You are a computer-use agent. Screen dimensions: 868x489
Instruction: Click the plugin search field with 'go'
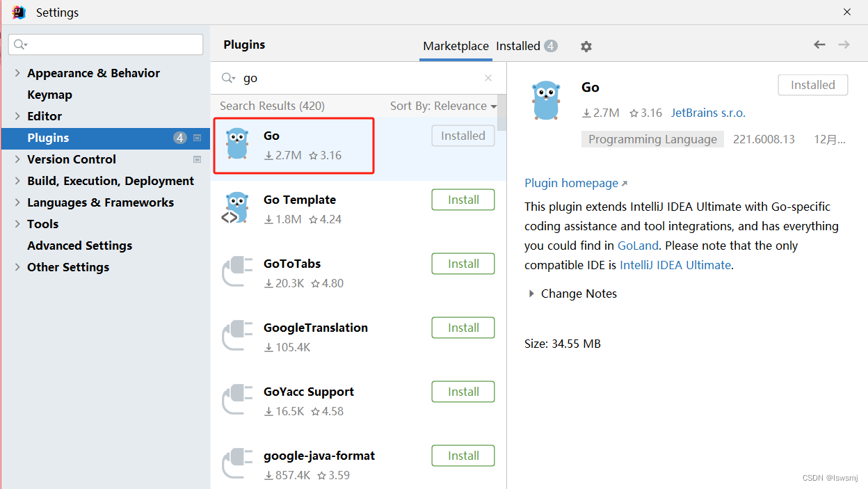click(x=358, y=78)
